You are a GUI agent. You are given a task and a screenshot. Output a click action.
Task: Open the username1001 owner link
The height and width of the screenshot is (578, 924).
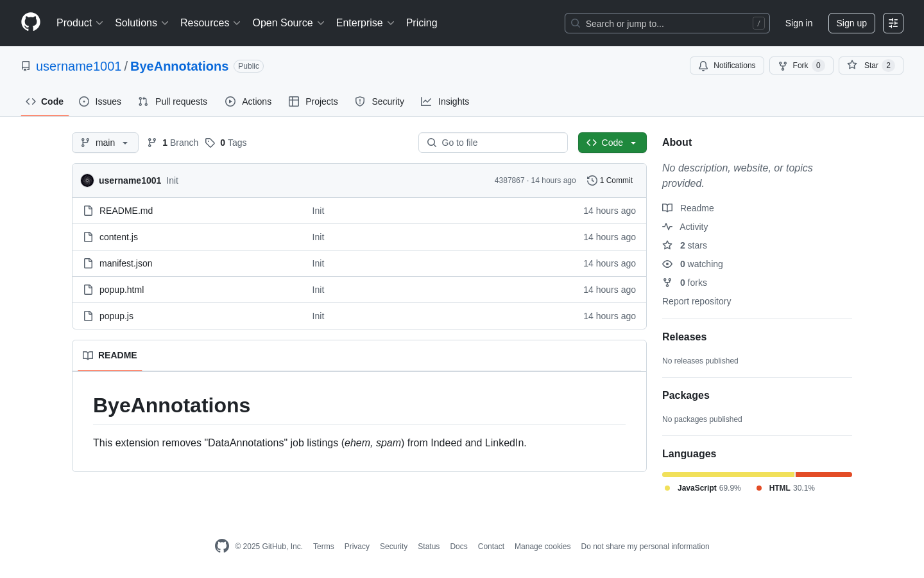click(78, 66)
